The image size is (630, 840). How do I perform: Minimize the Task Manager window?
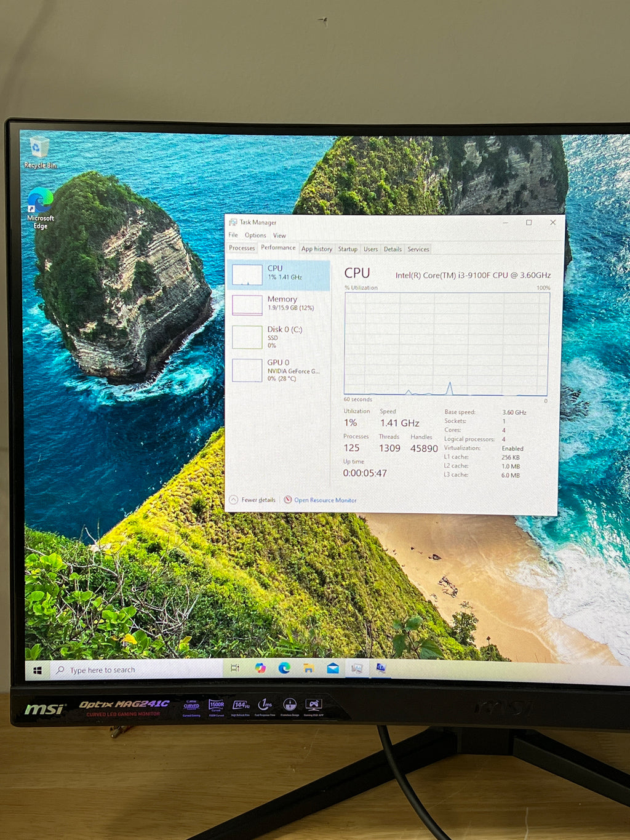(x=505, y=223)
